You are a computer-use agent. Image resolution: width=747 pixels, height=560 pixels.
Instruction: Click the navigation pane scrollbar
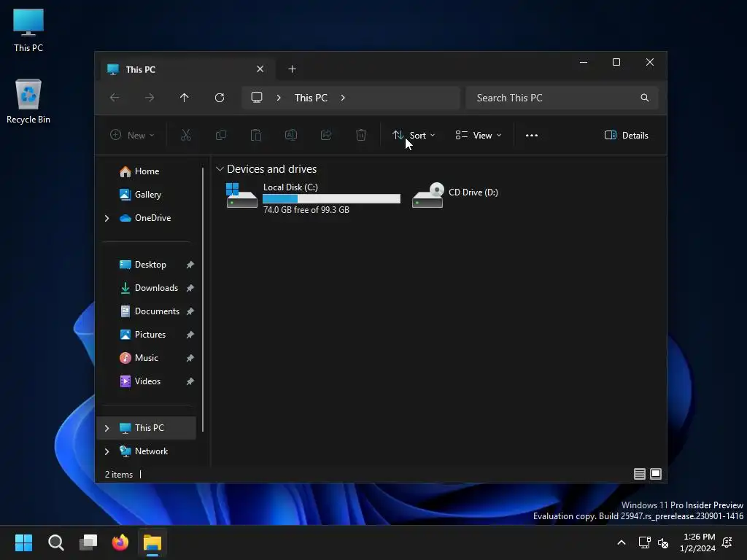(203, 299)
